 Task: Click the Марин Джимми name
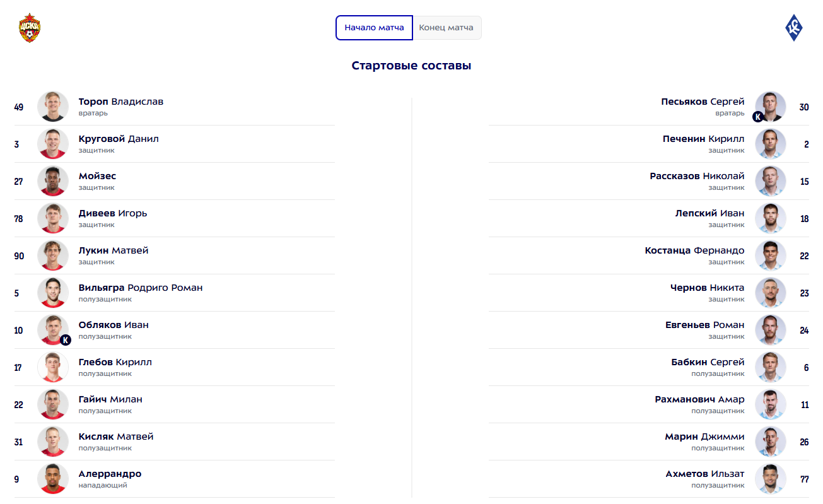pyautogui.click(x=704, y=437)
